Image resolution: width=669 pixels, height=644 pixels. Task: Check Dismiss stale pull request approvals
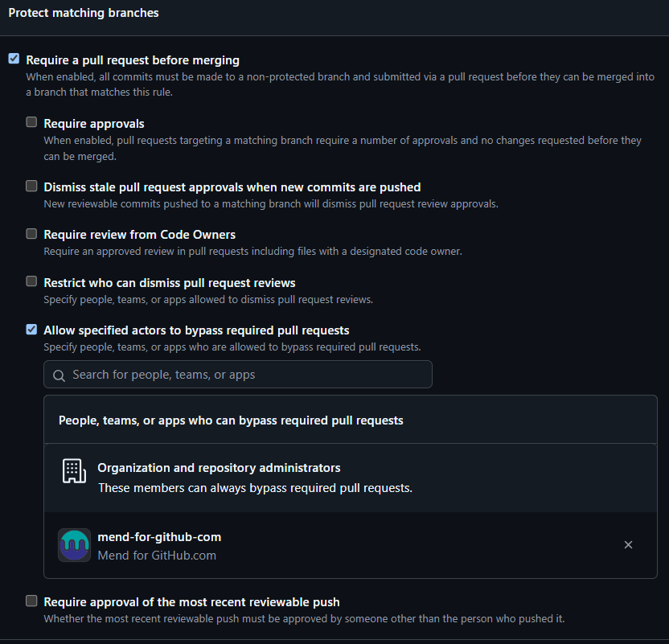click(x=31, y=186)
